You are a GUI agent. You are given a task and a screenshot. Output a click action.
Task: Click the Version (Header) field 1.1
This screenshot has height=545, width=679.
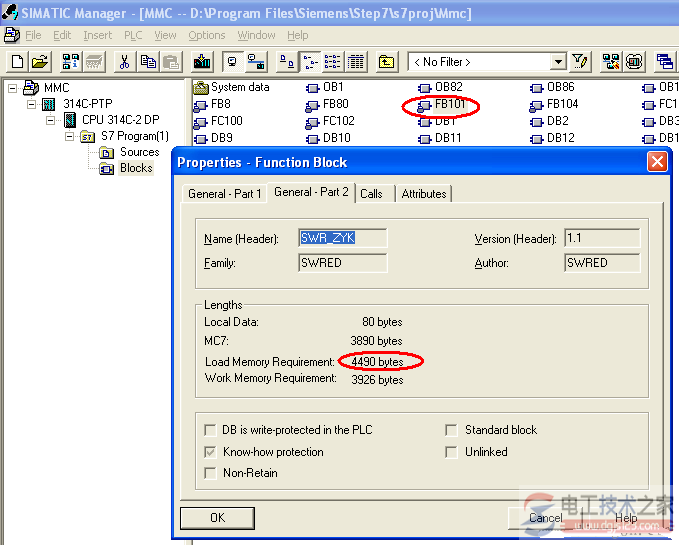click(x=602, y=238)
